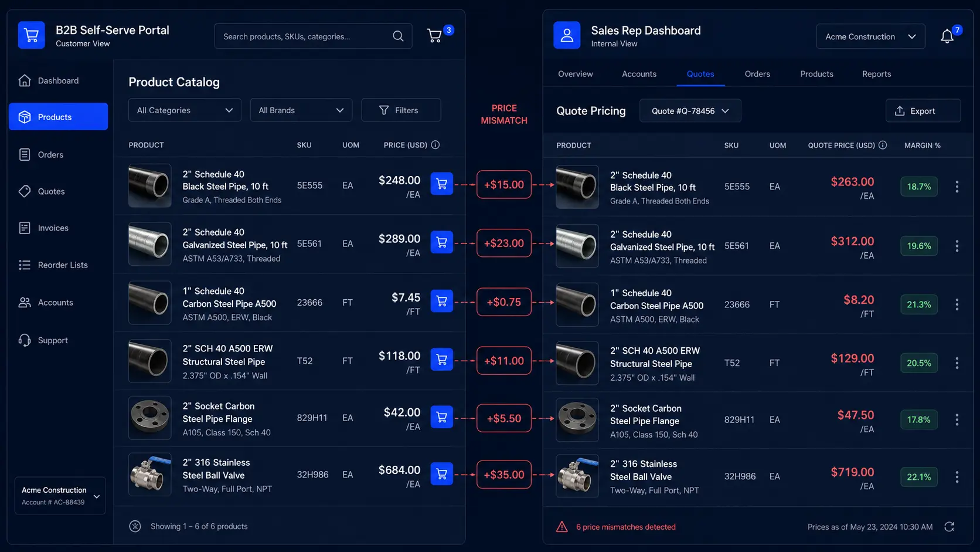Screen dimensions: 980x552
Task: Click the search magnifier icon
Action: (x=398, y=36)
